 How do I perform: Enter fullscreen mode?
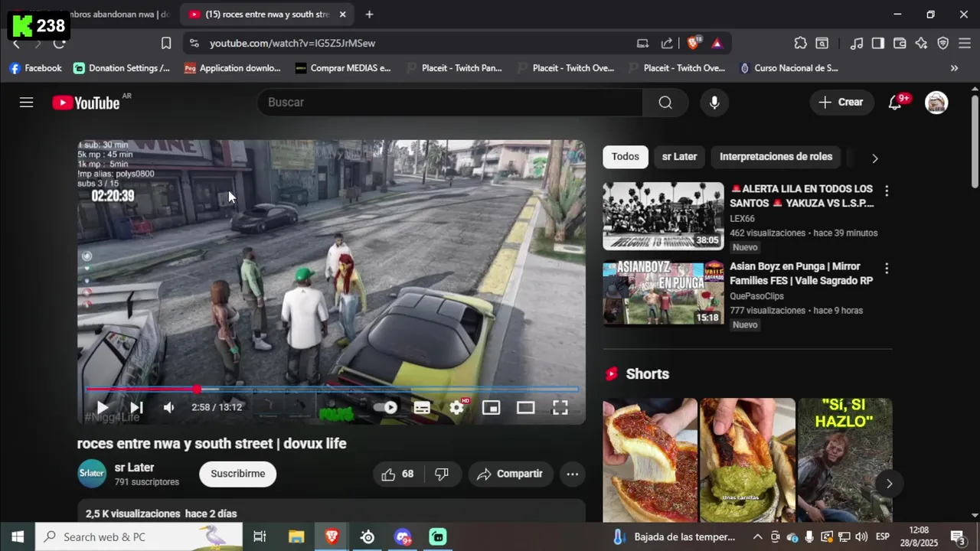560,408
